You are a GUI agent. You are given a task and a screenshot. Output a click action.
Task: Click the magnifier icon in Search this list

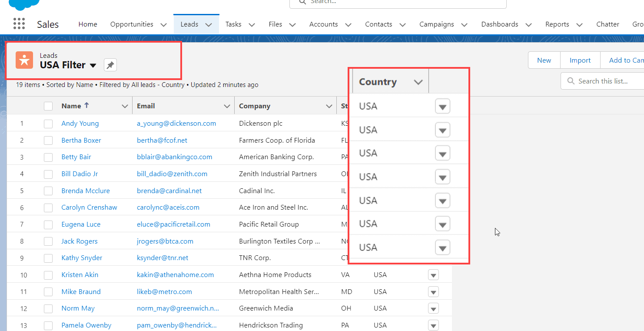click(571, 81)
